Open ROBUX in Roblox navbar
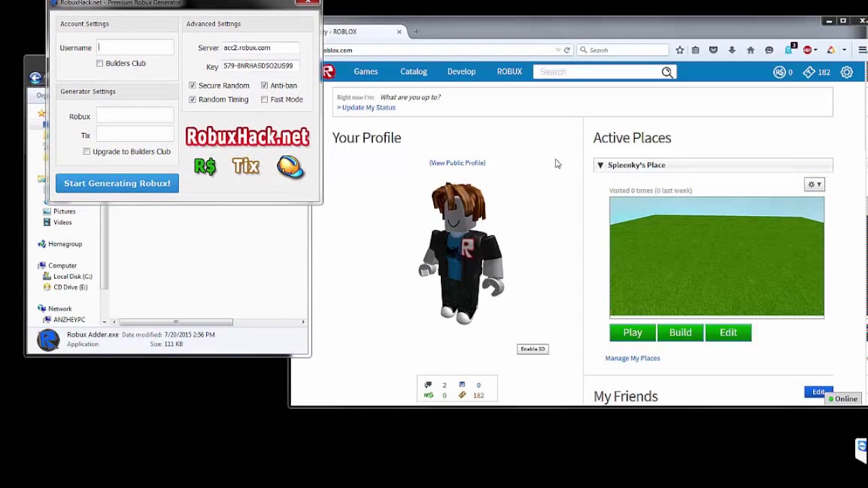Screen dimensions: 868x488 (x=509, y=72)
